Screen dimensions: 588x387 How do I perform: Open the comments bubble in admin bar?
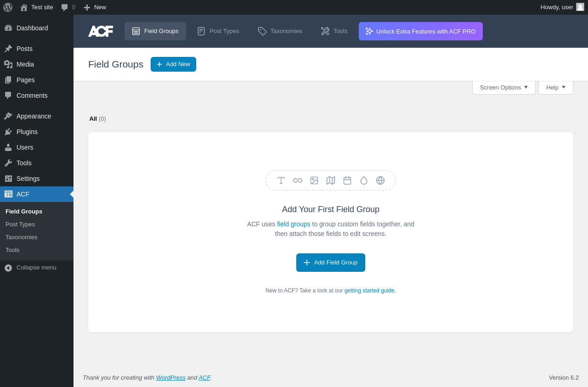click(65, 7)
